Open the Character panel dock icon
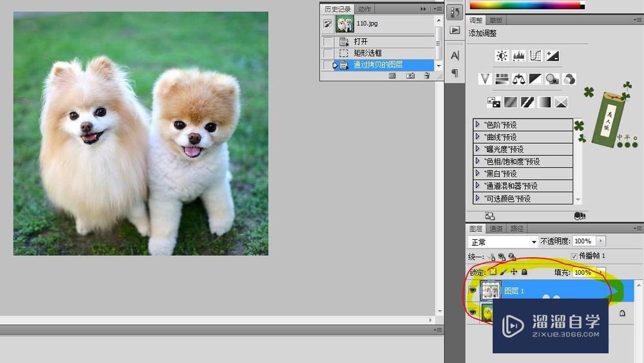This screenshot has height=363, width=644. coord(455,55)
